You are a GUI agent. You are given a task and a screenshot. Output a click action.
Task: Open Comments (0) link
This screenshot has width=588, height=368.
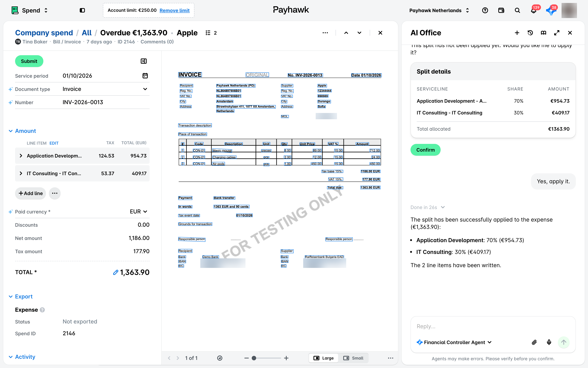tap(157, 42)
